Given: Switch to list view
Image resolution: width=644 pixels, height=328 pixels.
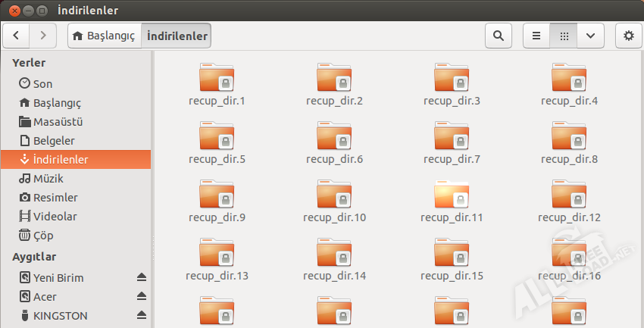Looking at the screenshot, I should [x=536, y=36].
